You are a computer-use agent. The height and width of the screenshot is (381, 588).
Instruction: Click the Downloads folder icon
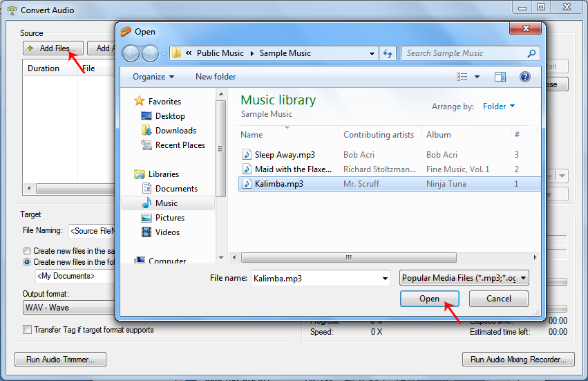coord(146,130)
